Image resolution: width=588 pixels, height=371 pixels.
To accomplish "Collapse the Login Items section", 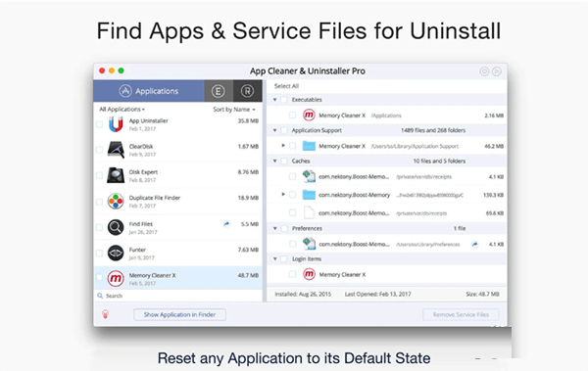I will point(274,259).
